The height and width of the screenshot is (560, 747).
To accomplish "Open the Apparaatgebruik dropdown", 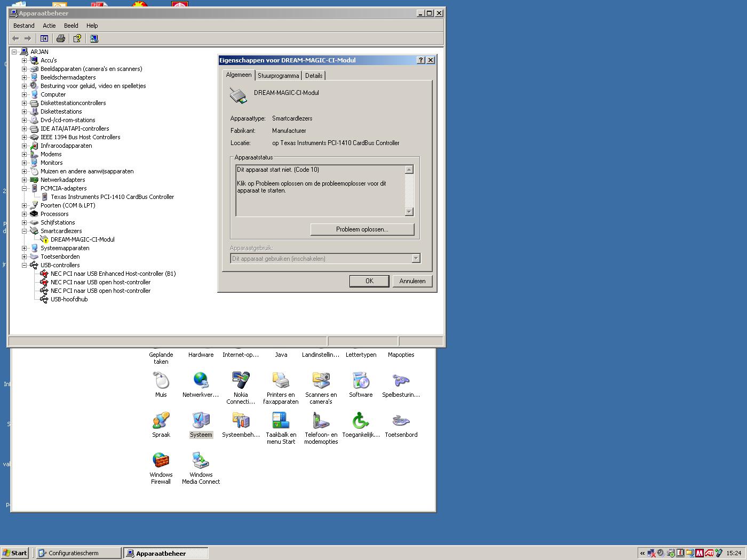I will tap(416, 259).
